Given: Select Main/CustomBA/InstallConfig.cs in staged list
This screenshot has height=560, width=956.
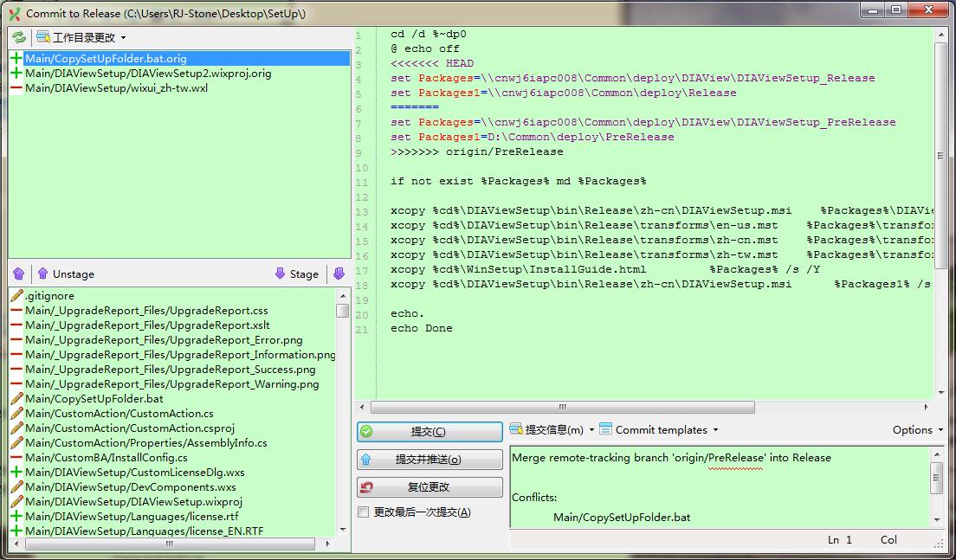Looking at the screenshot, I should click(x=106, y=457).
